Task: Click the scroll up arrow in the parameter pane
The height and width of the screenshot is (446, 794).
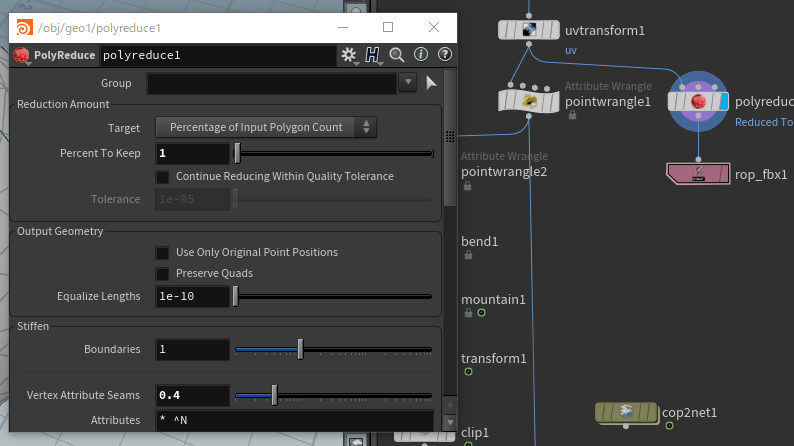Action: [450, 404]
